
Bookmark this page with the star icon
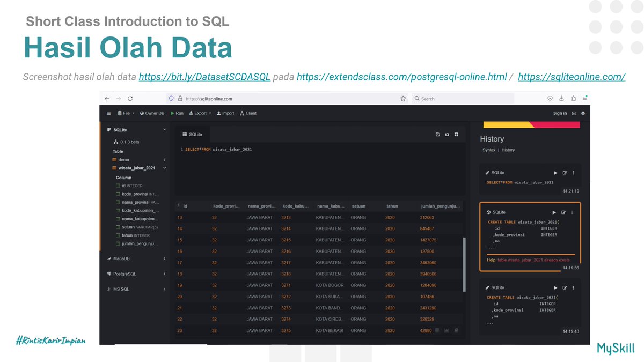pyautogui.click(x=403, y=99)
